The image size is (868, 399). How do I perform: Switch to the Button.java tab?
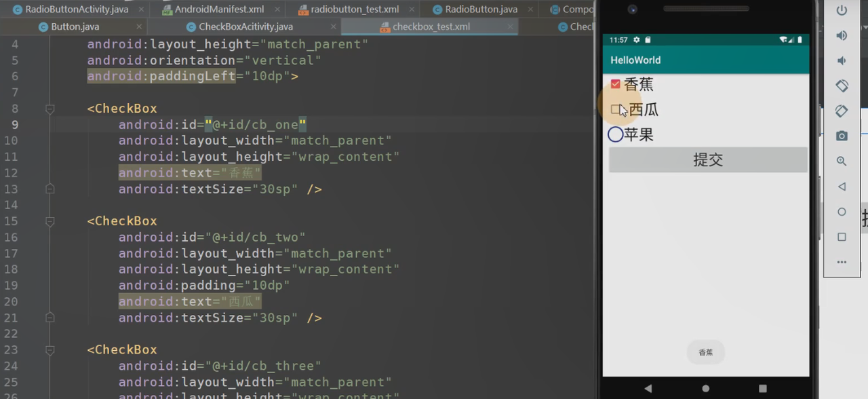[x=75, y=26]
